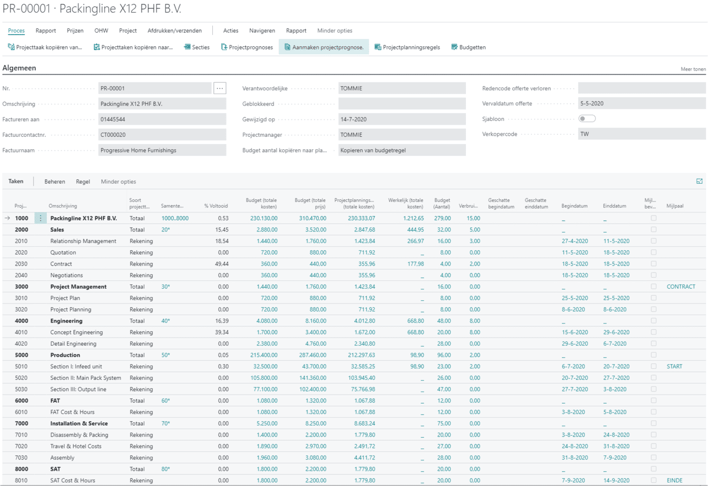Tick milestone checkbox for Quotation row

[x=653, y=252]
